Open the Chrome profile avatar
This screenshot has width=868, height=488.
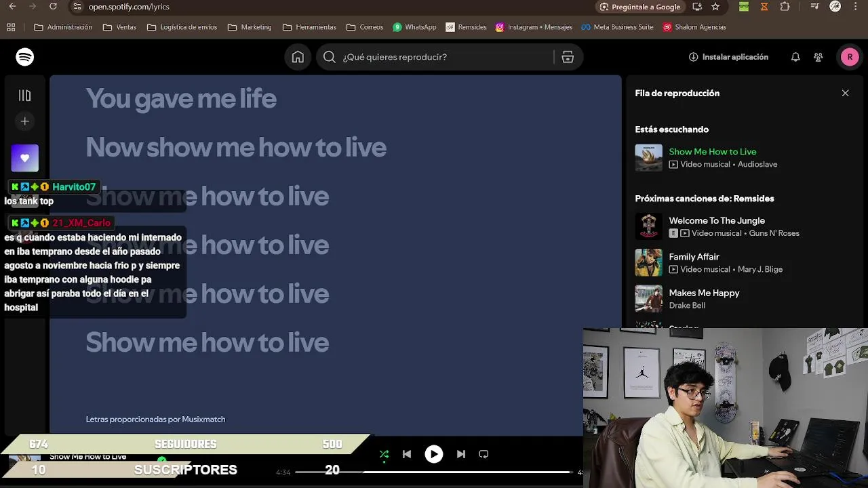pos(835,7)
